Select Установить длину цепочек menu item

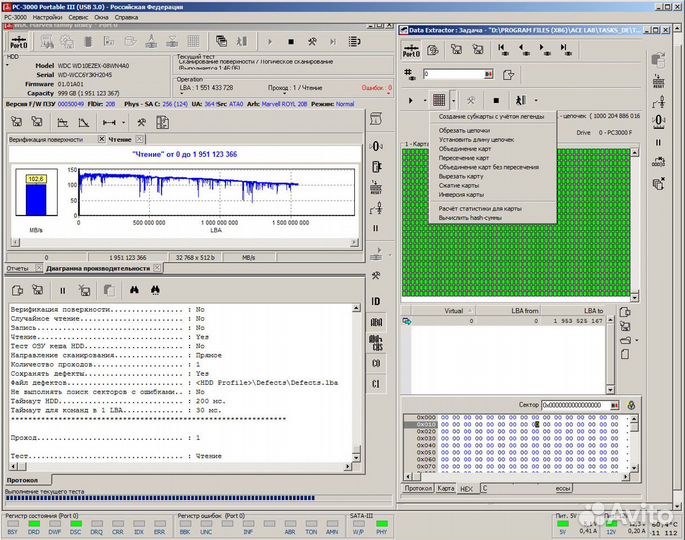[476, 139]
